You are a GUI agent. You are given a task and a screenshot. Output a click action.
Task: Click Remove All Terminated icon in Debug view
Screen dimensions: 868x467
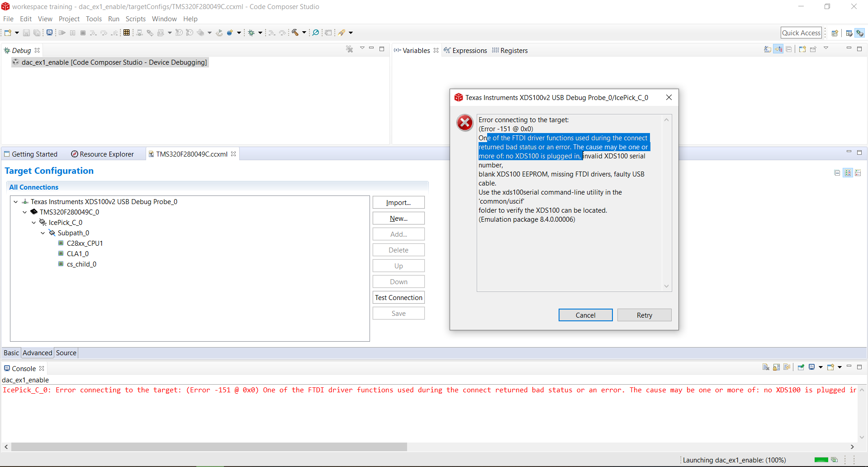[350, 49]
